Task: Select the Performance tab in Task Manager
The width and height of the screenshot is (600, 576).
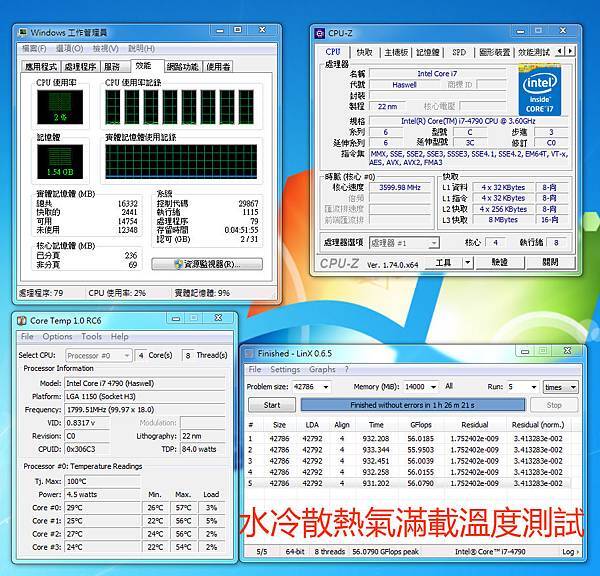Action: click(146, 66)
